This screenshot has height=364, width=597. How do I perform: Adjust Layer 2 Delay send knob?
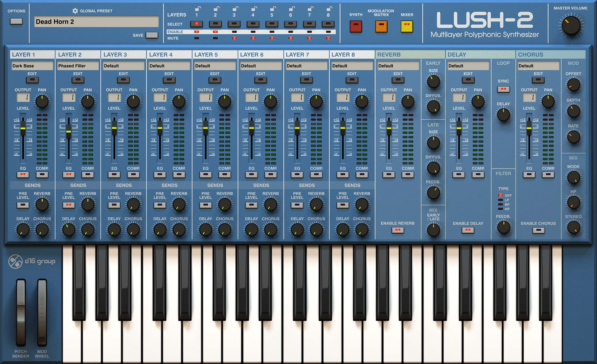(68, 230)
